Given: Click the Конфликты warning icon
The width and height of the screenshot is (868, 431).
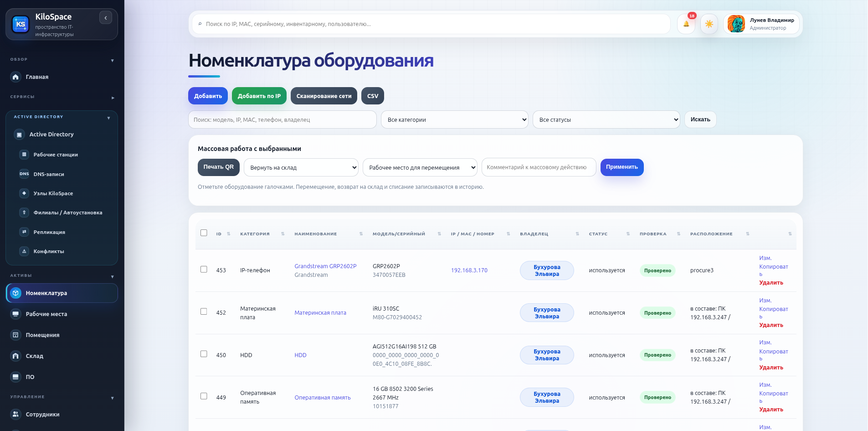Looking at the screenshot, I should pos(24,251).
